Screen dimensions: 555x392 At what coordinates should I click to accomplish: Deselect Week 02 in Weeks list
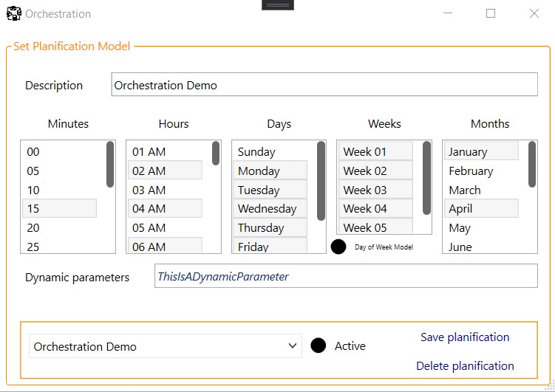coord(376,171)
